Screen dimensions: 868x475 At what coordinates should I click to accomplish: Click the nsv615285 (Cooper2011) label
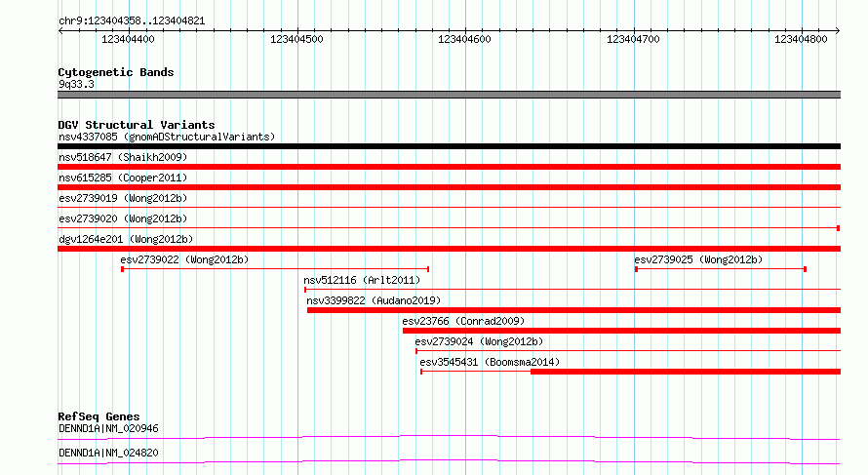tap(123, 178)
